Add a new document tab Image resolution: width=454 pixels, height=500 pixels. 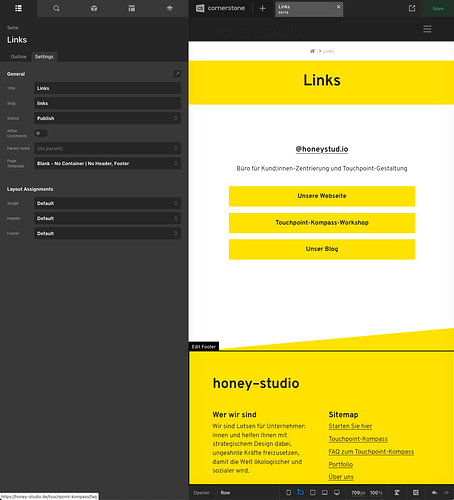pyautogui.click(x=263, y=8)
